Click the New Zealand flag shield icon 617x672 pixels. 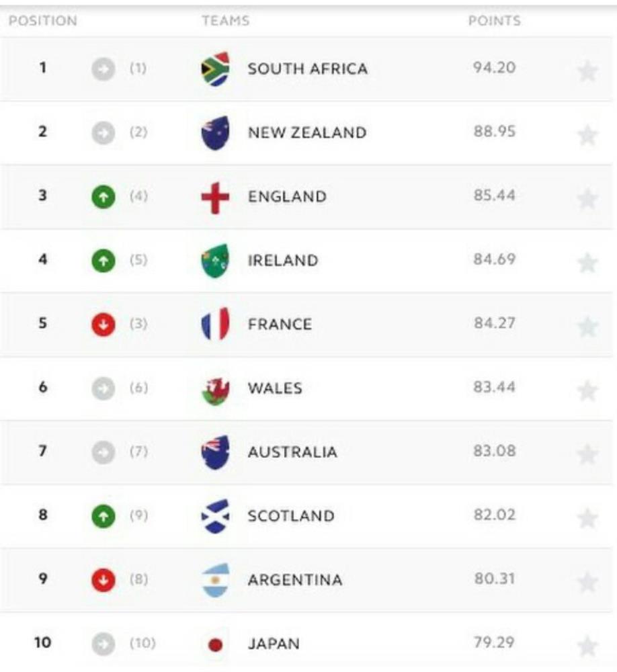(215, 133)
